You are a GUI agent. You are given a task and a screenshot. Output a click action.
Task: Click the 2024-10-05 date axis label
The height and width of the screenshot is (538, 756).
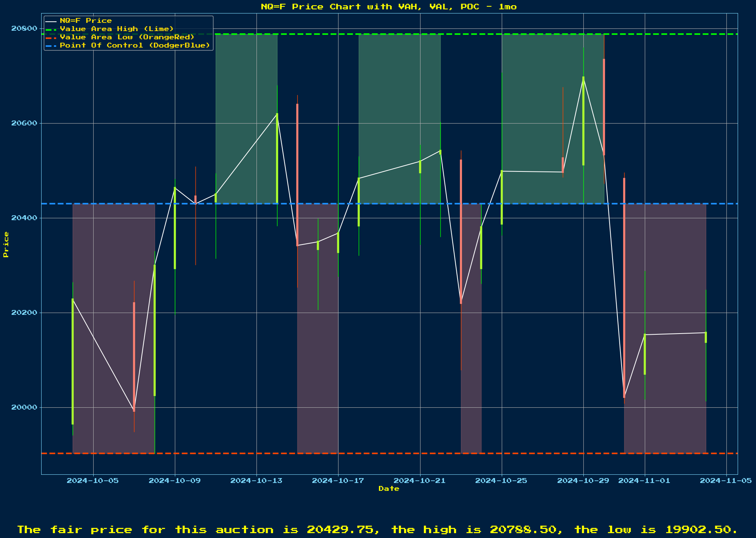pyautogui.click(x=92, y=481)
